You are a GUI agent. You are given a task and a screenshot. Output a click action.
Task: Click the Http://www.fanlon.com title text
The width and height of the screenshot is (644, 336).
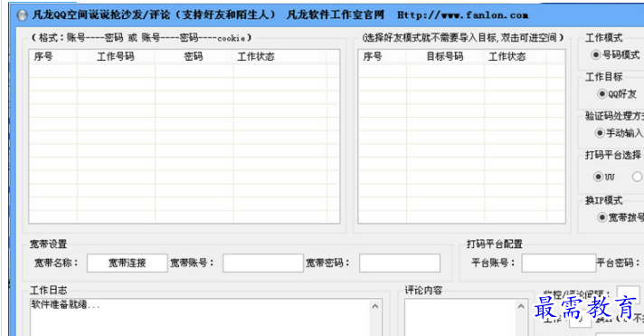point(463,15)
